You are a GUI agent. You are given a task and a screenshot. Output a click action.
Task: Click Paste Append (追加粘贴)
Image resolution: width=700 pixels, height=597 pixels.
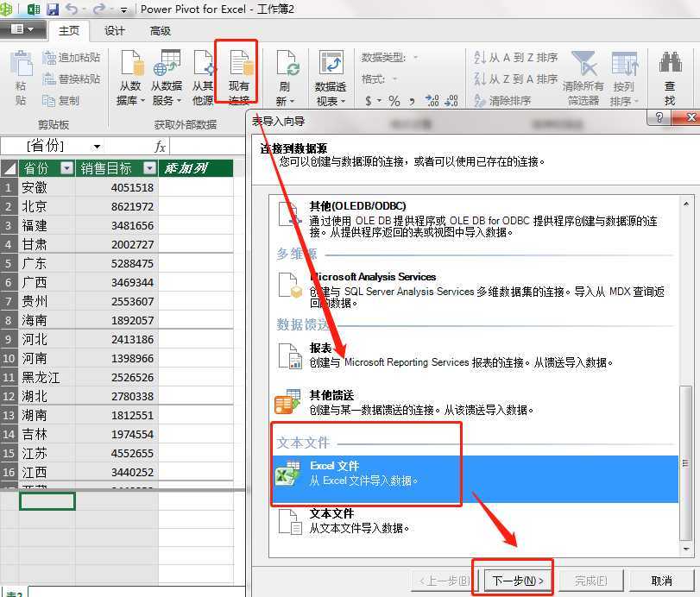[x=72, y=58]
